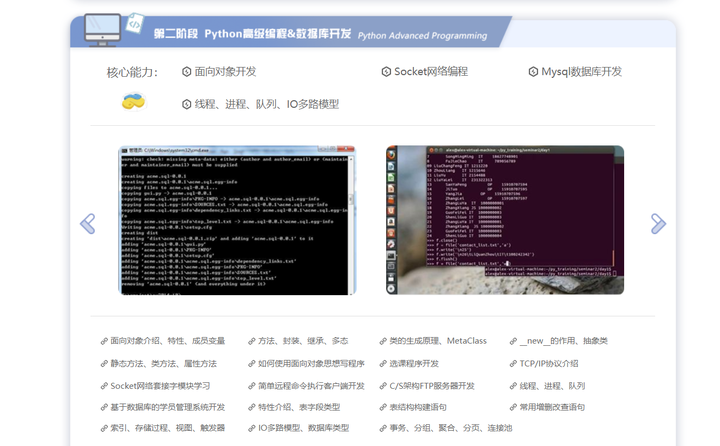Screen dimensions: 720x446
Task: Click the 第二阶段 Python高级编程&数据库开发 heading
Action: [x=252, y=34]
